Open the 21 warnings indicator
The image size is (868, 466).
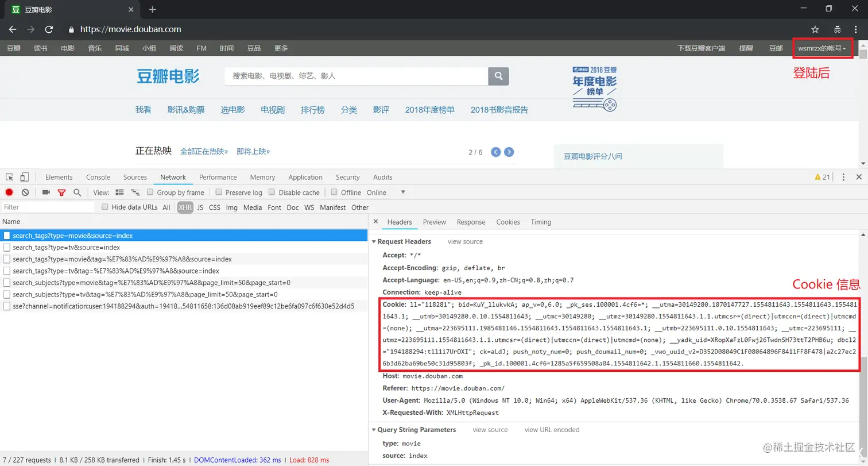(822, 177)
